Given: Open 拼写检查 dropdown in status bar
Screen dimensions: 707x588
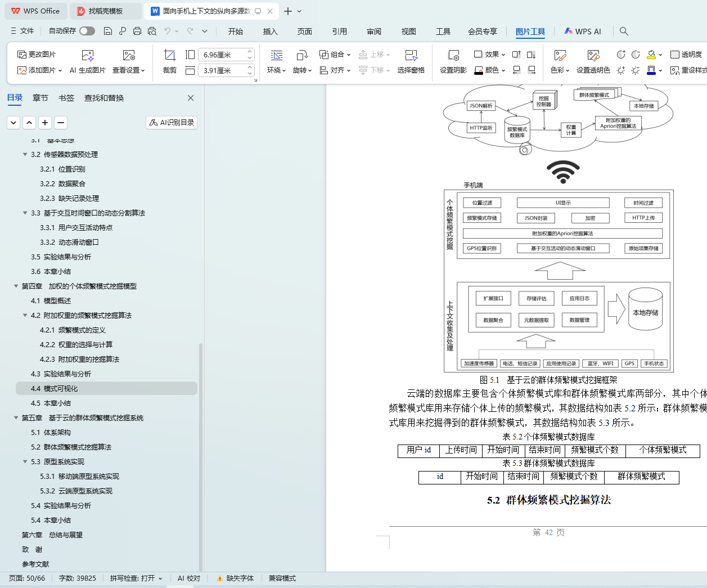Looking at the screenshot, I should pos(136,578).
